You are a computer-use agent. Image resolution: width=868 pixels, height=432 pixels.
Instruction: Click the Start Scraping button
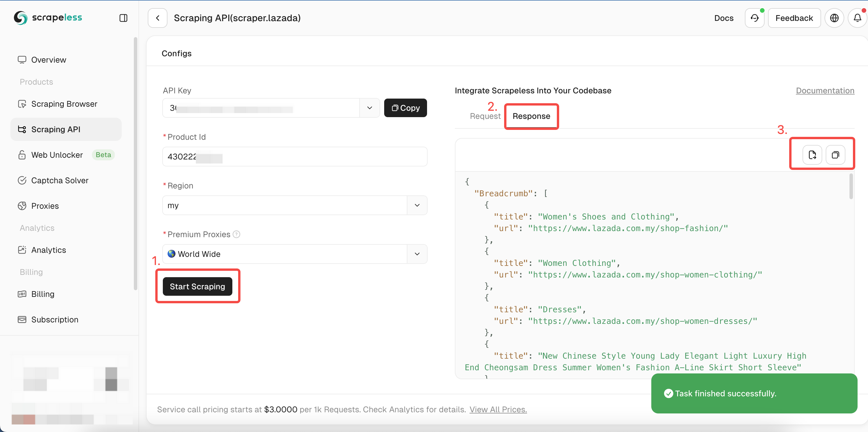197,286
